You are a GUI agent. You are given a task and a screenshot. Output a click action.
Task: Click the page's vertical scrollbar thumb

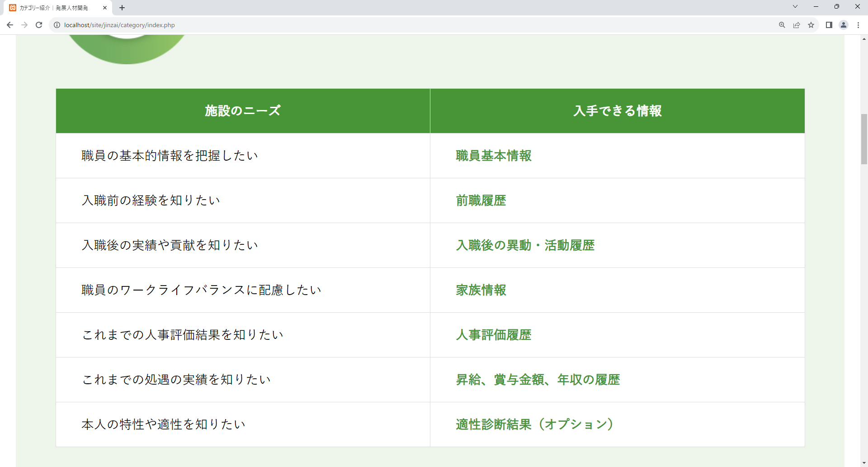[x=864, y=139]
